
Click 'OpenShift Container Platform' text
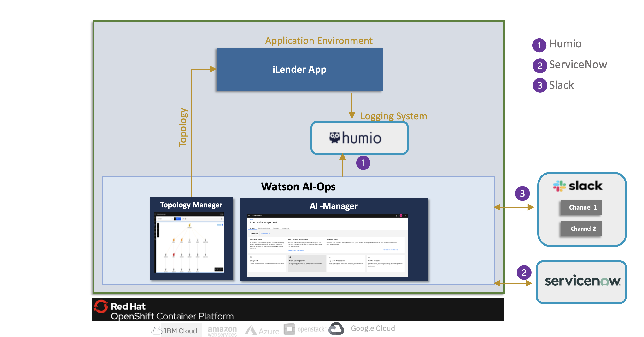point(172,317)
